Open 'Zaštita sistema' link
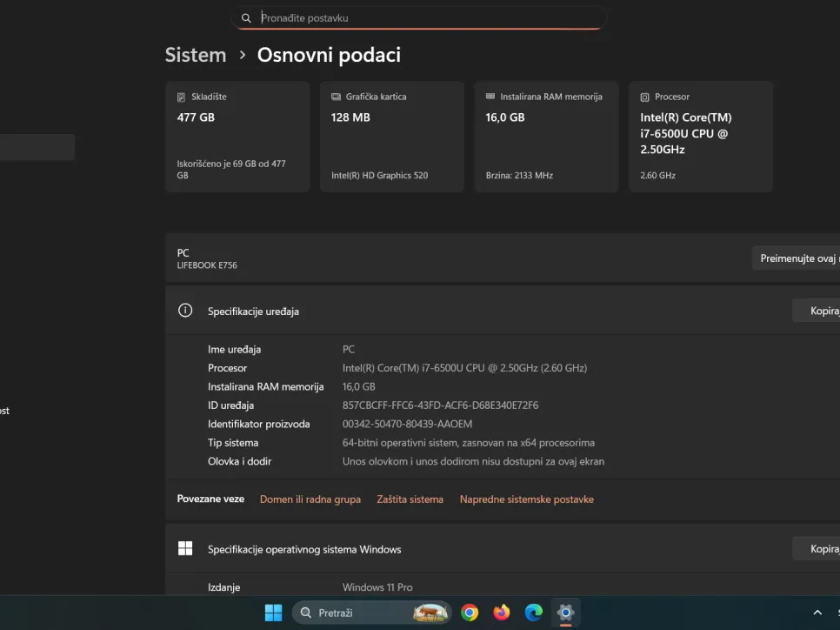 pos(410,499)
